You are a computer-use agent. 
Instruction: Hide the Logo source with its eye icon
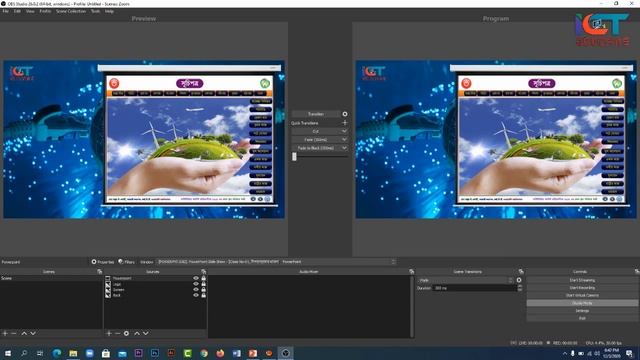196,284
